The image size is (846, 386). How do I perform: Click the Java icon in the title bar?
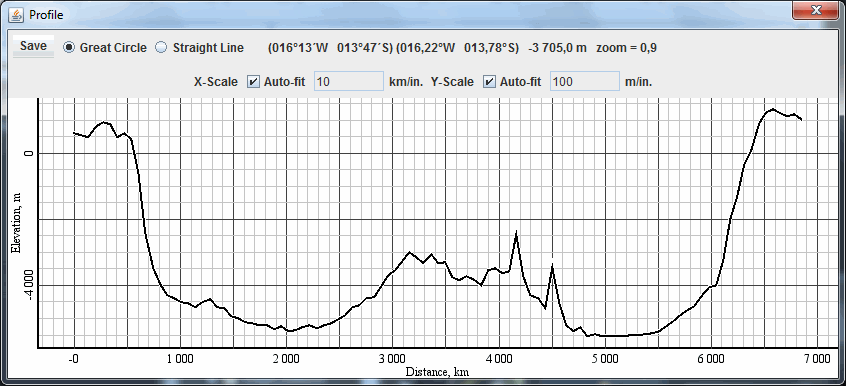[16, 15]
